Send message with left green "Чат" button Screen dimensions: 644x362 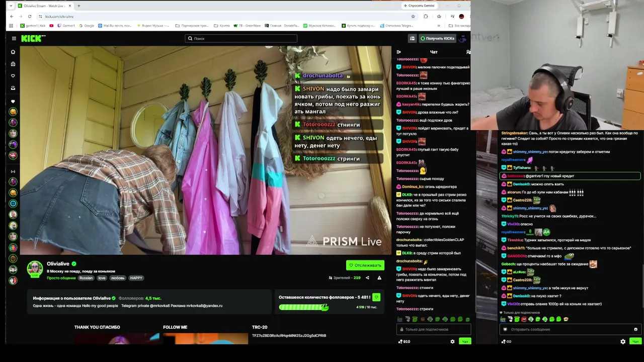[465, 341]
